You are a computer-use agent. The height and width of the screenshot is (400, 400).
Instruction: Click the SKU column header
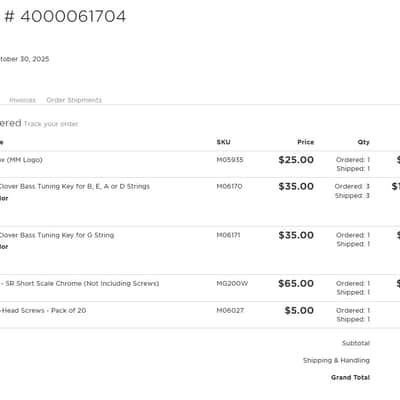(223, 142)
